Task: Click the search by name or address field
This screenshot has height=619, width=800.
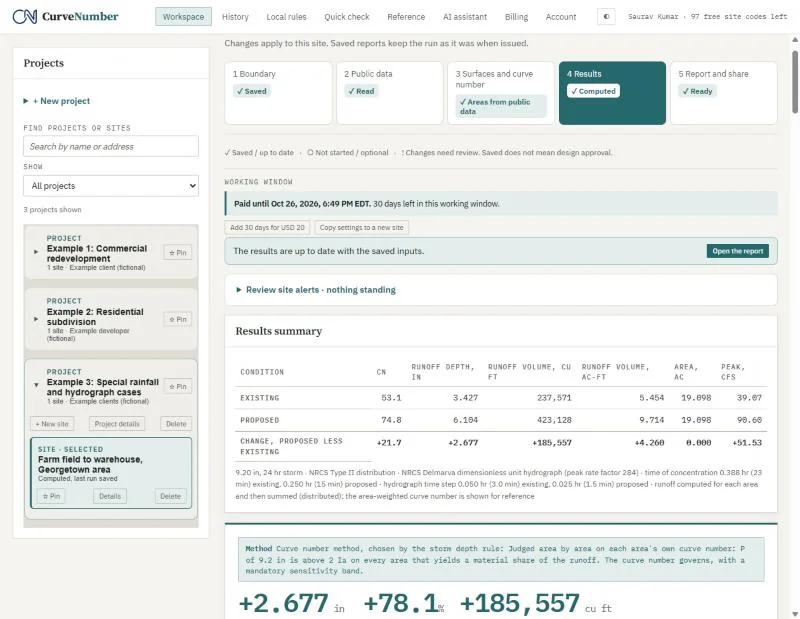Action: point(111,146)
